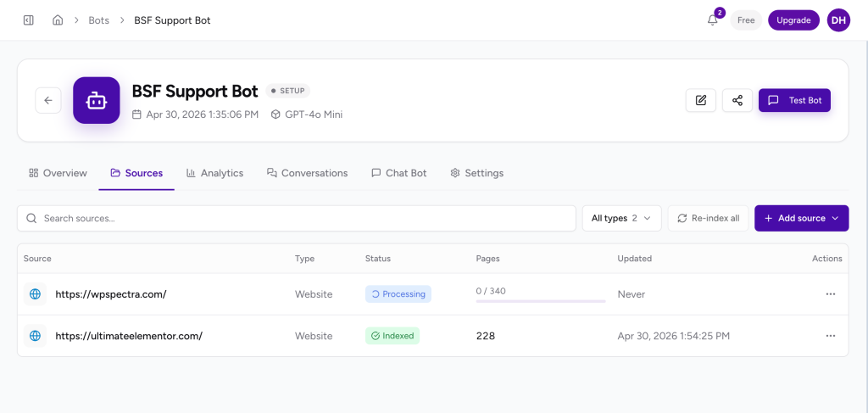Image resolution: width=868 pixels, height=413 pixels.
Task: Click Website type in wpspectra.com row
Action: [x=314, y=294]
